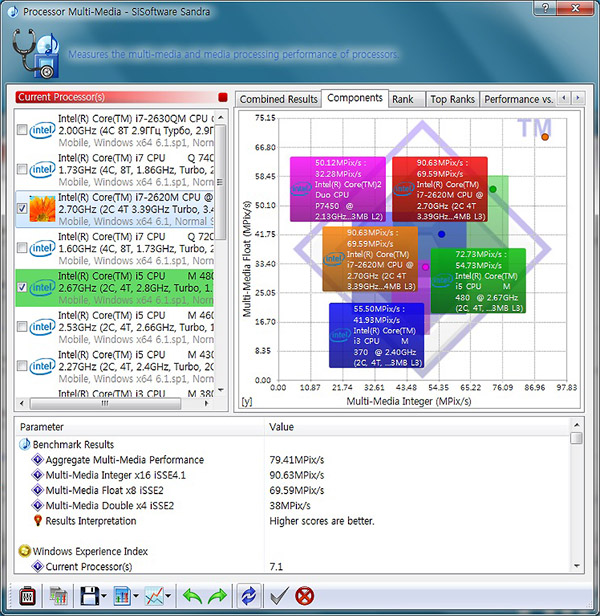Click the Intel logo for i7 Q 720
The width and height of the screenshot is (600, 616).
click(42, 248)
